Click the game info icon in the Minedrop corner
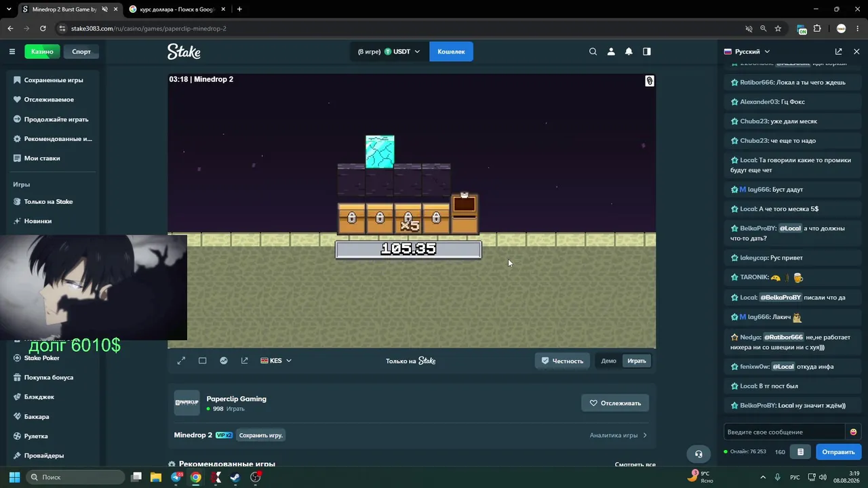The width and height of the screenshot is (868, 488). pyautogui.click(x=649, y=81)
